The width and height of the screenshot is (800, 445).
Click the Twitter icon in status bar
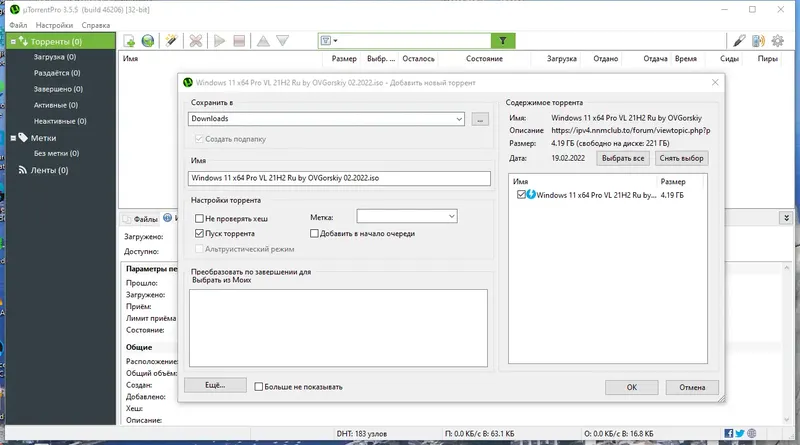pyautogui.click(x=740, y=433)
